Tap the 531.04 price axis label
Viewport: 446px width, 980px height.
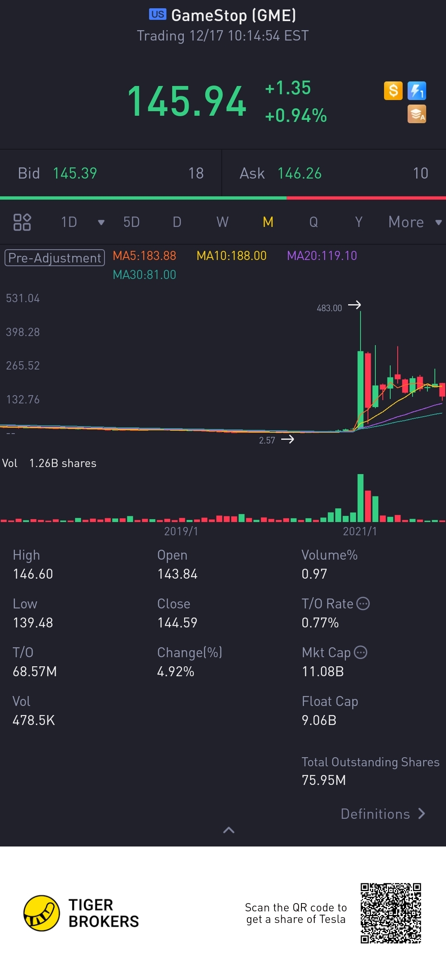23,298
